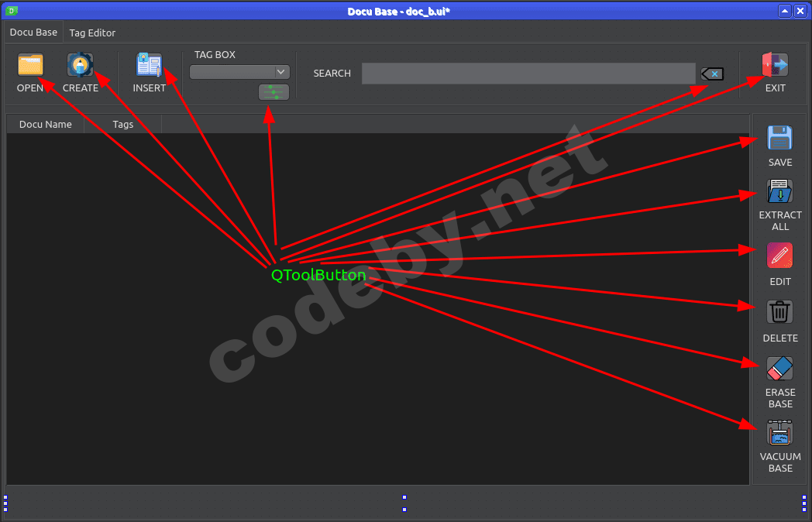Viewport: 812px width, 522px height.
Task: Roll up the window using title bar arrow
Action: coord(785,11)
